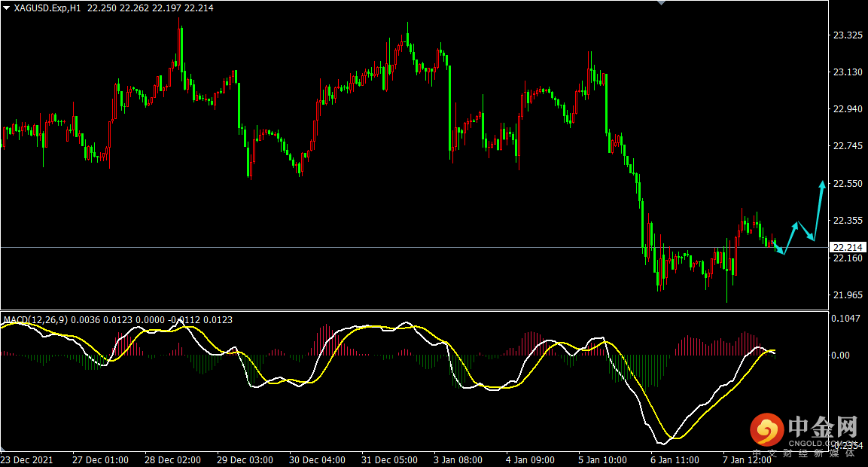Screen dimensions: 868x467
Task: Click the 0.1047 MACD scale label
Action: [x=846, y=318]
